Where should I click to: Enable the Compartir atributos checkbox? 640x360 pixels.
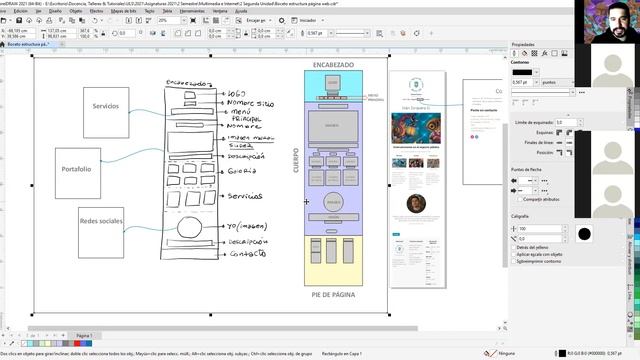(520, 200)
